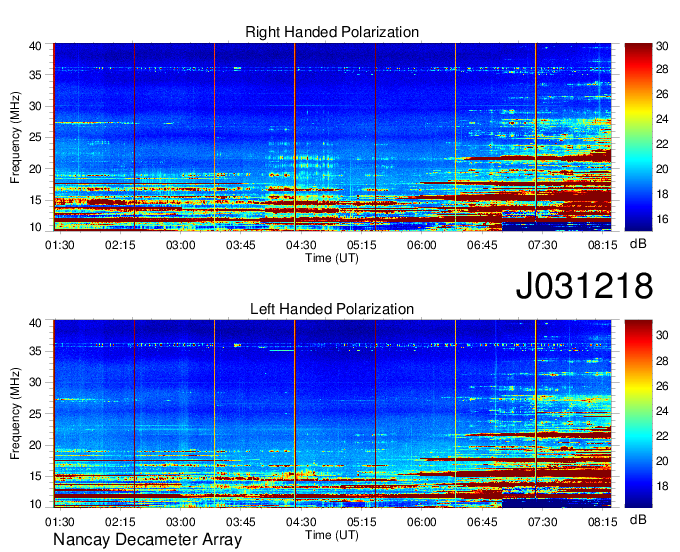Click 30 MHz tick on right-handed frequency axis
Viewport: 680px width, 552px height.
point(35,106)
